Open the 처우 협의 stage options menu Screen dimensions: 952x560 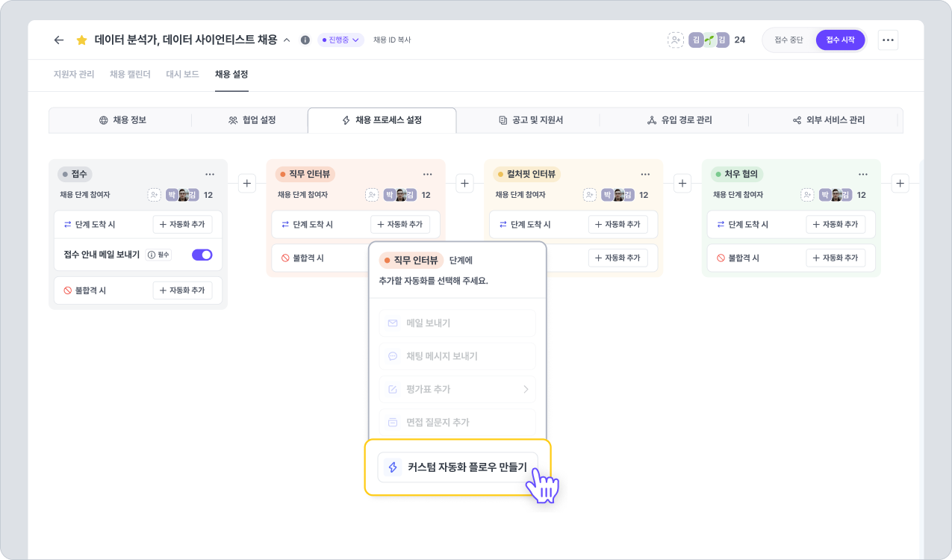pyautogui.click(x=862, y=174)
